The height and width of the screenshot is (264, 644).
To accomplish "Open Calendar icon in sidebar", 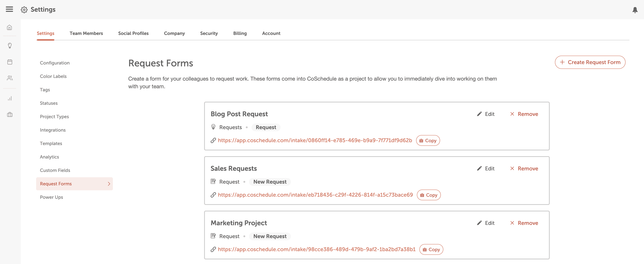I will tap(9, 62).
